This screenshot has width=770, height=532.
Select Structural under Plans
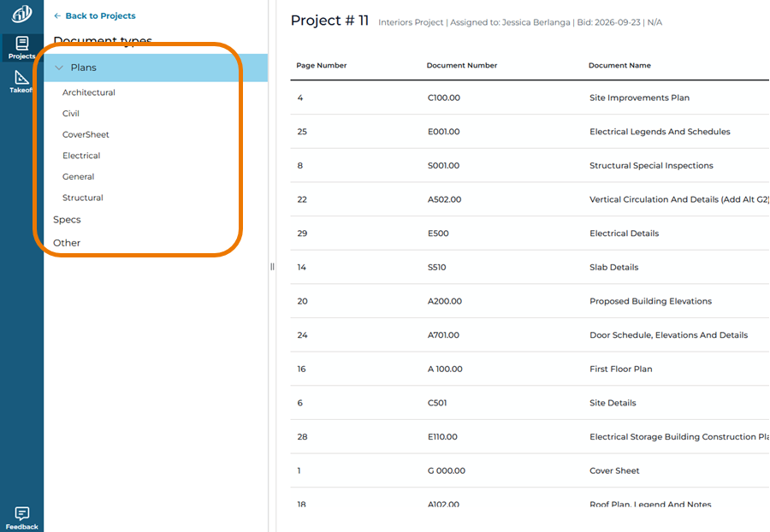(82, 198)
